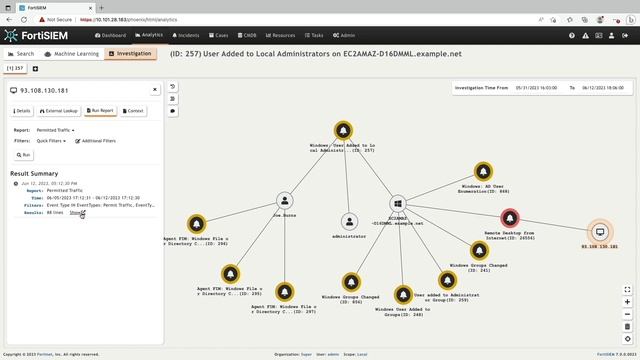Open the Report Permitted Traffic dropdown
Viewport: 640px width, 360px height.
[56, 130]
